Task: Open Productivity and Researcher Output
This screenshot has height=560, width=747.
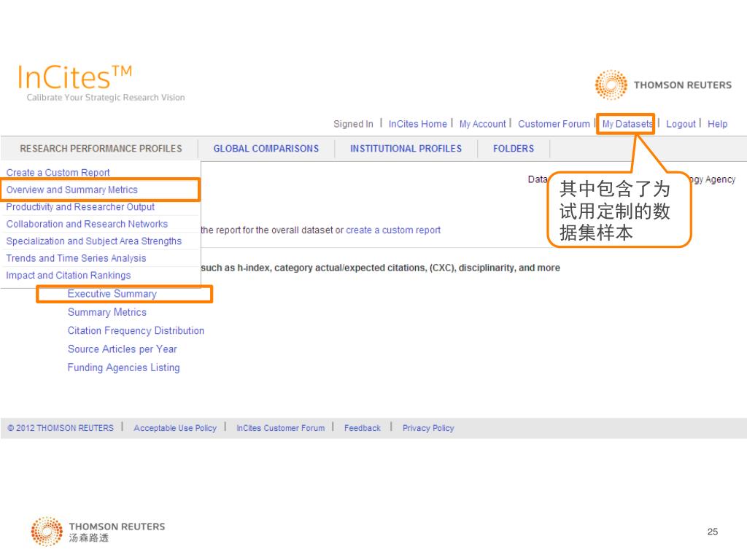Action: (80, 206)
